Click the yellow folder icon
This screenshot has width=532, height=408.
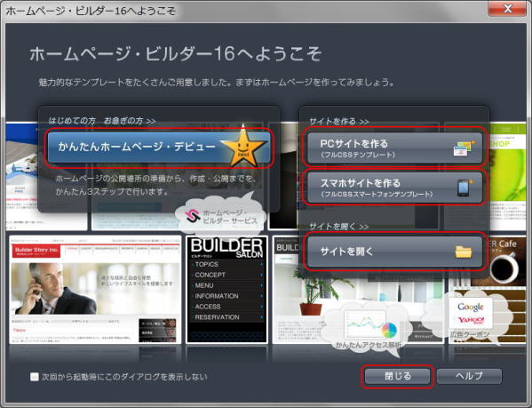tap(464, 252)
